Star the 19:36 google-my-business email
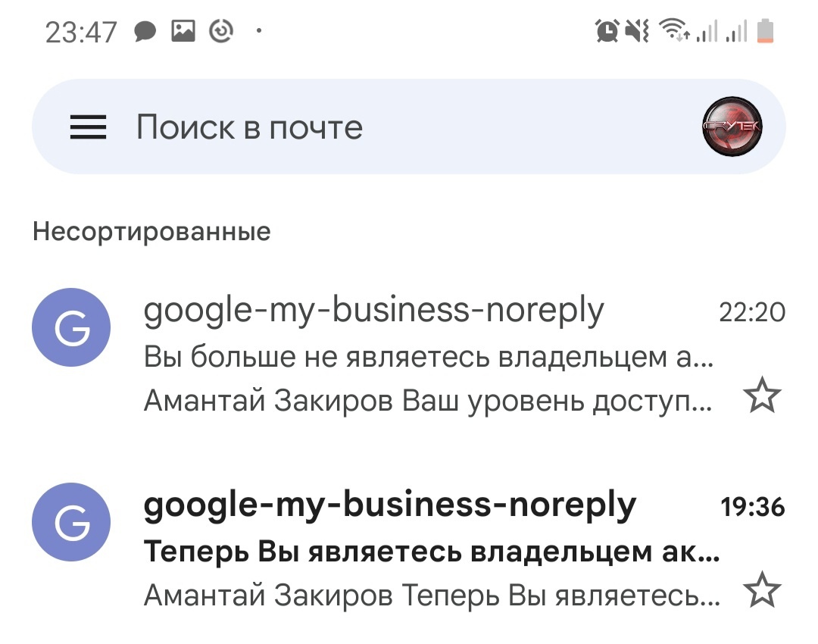 761,592
